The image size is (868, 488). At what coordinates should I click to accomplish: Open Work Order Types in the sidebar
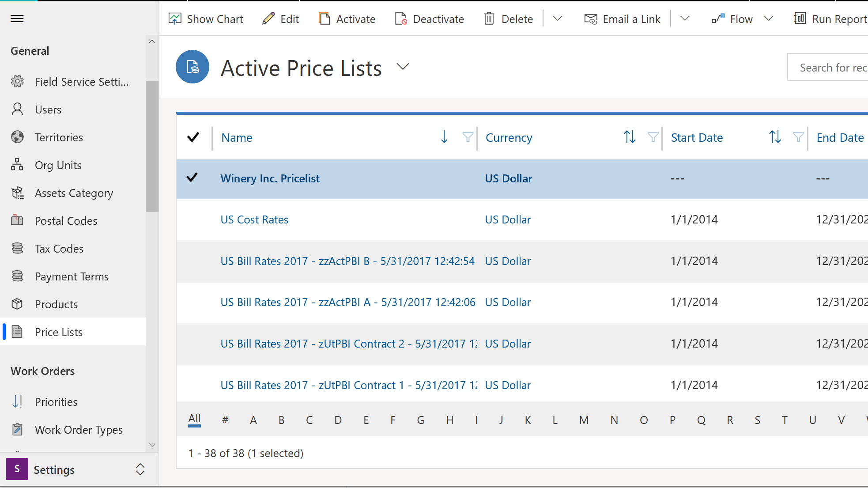click(73, 430)
